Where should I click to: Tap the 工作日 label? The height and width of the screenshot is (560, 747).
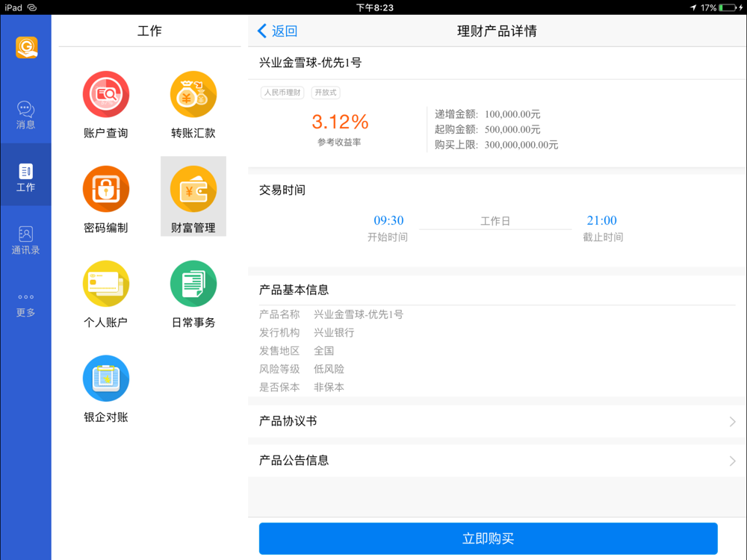click(x=495, y=221)
